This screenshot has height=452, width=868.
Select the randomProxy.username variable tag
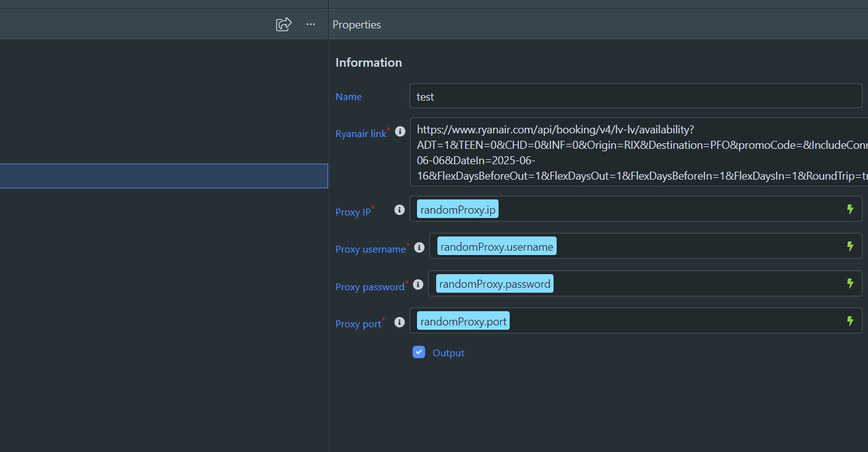click(x=496, y=246)
